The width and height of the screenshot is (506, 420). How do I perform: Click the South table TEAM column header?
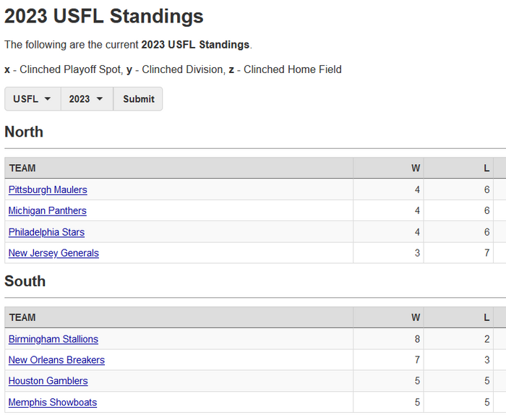click(22, 317)
